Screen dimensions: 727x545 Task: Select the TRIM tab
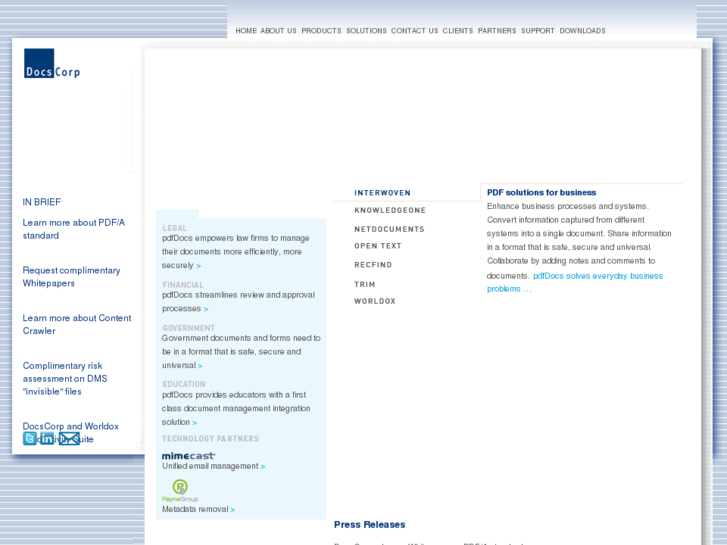tap(365, 284)
